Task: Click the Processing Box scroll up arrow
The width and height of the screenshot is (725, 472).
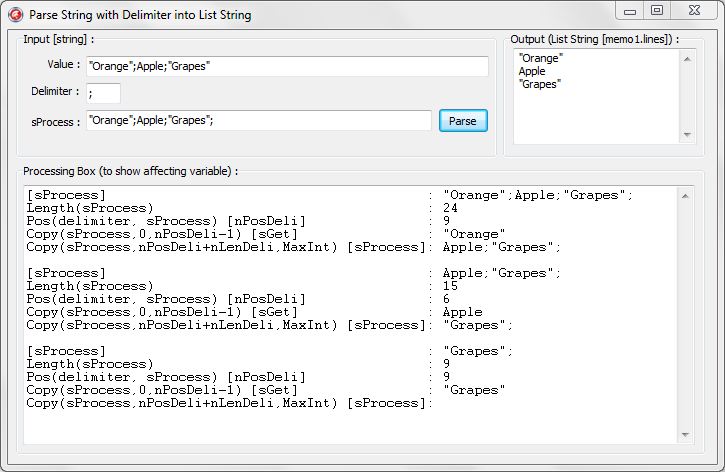Action: tap(685, 196)
